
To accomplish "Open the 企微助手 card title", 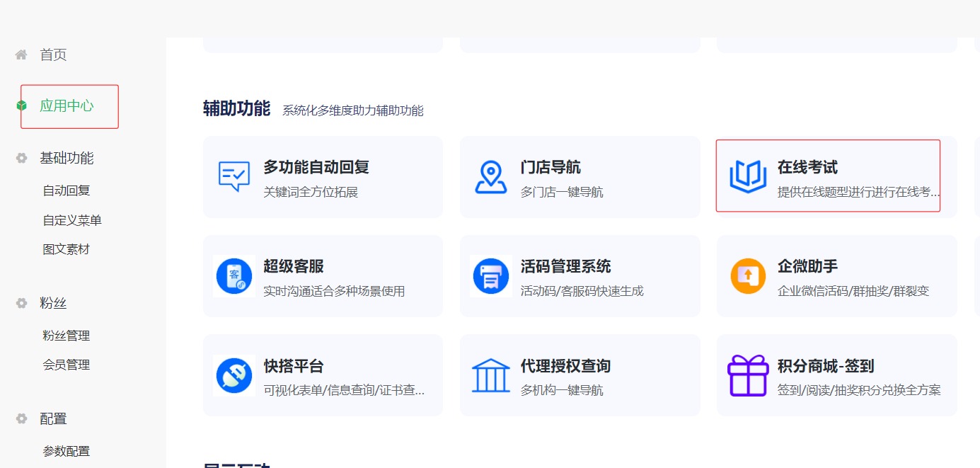I will [807, 266].
